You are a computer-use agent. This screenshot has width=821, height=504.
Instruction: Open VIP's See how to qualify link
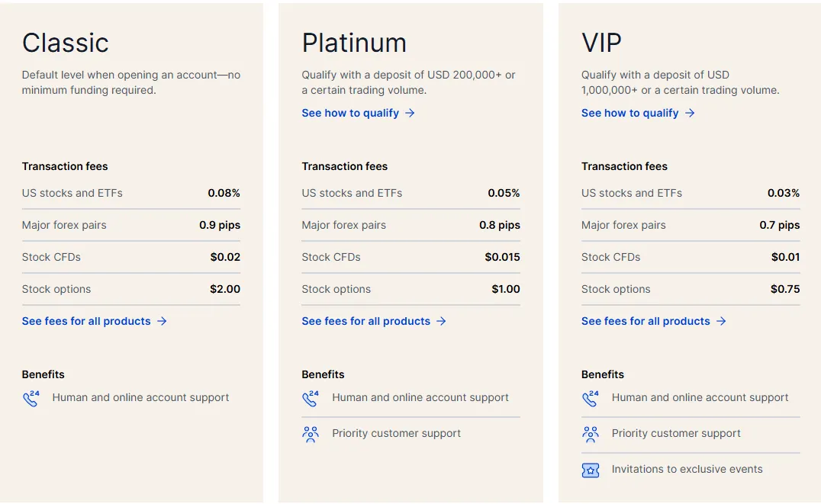[x=629, y=113]
